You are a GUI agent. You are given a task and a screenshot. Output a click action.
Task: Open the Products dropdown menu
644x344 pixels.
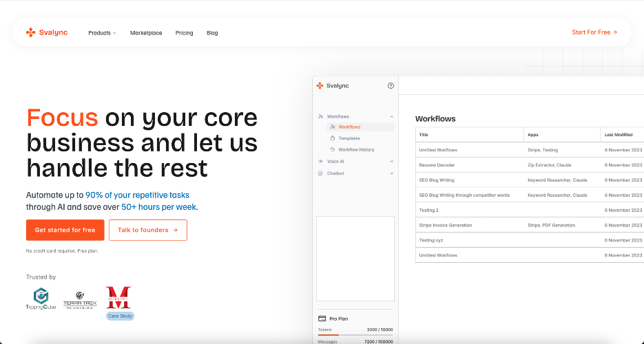point(102,33)
